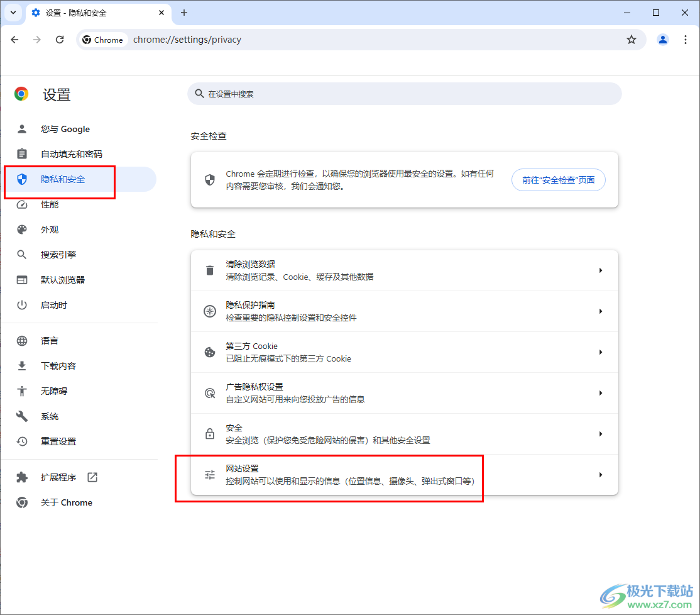Expand arrow for 广告隐私权设置
The height and width of the screenshot is (615, 700).
(601, 393)
